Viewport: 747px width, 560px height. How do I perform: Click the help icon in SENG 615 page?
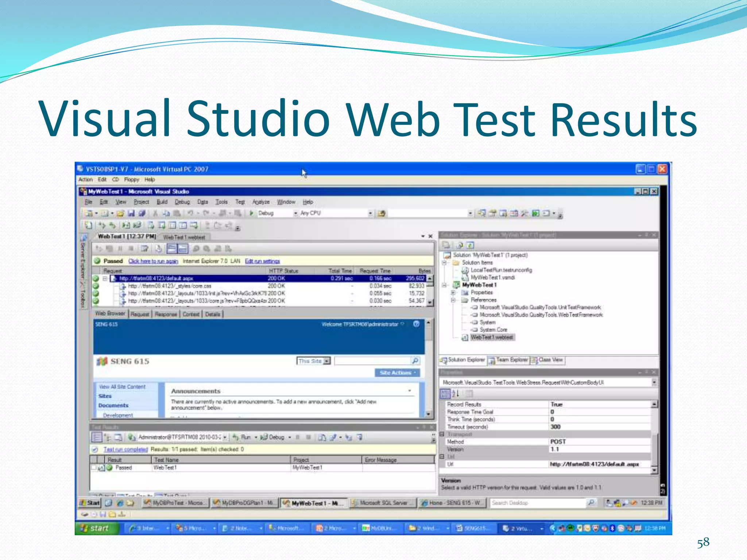(416, 324)
